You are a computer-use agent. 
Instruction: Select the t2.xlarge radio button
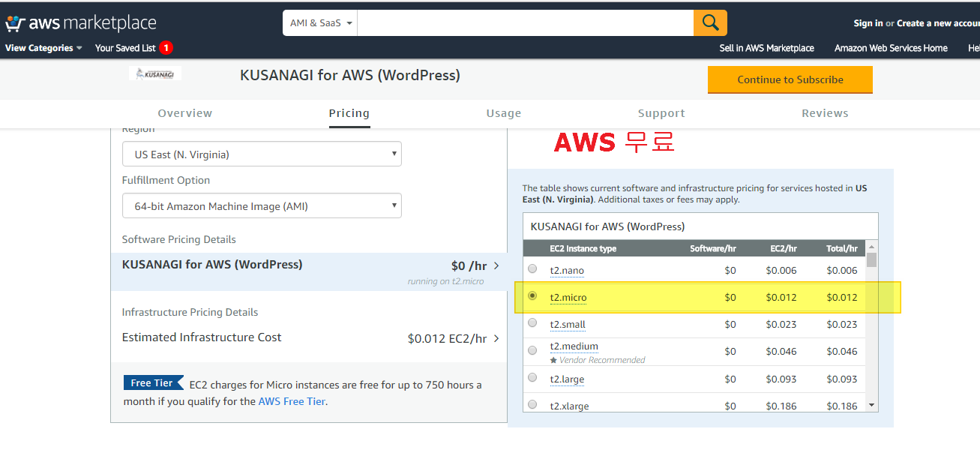532,404
